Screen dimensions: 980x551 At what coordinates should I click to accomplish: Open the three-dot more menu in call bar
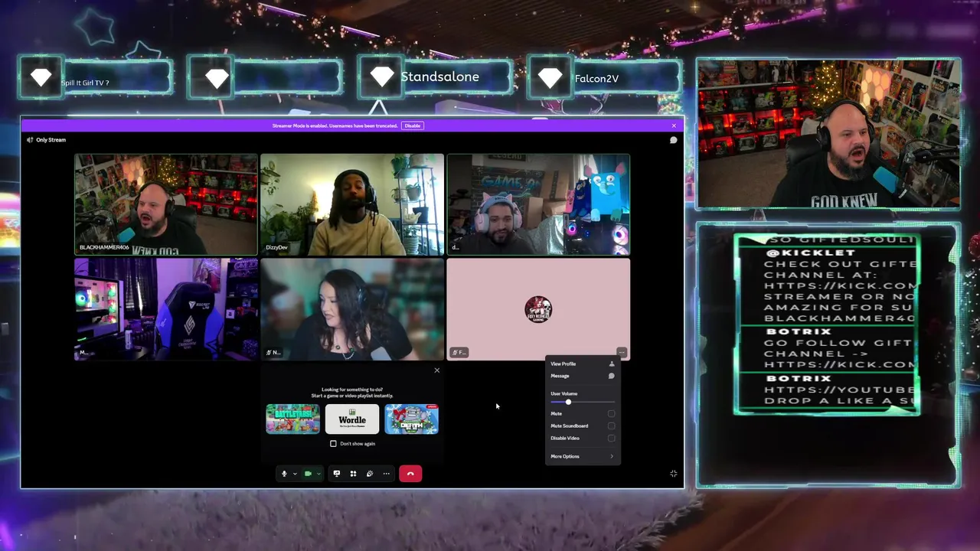click(x=386, y=474)
